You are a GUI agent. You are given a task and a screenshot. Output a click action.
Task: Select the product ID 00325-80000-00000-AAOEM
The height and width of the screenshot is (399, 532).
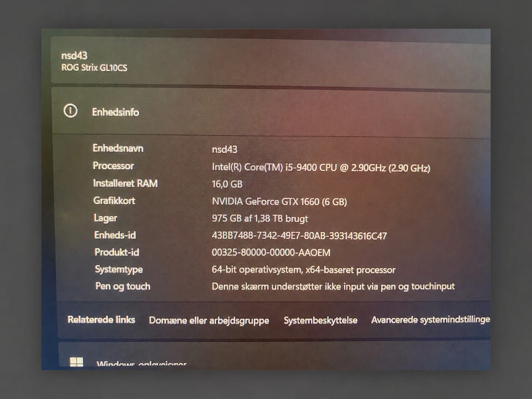click(271, 253)
